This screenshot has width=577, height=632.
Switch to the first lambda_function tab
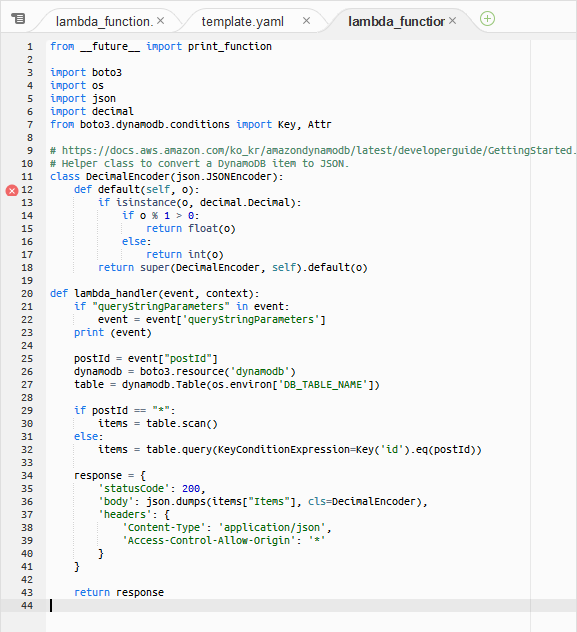point(104,21)
